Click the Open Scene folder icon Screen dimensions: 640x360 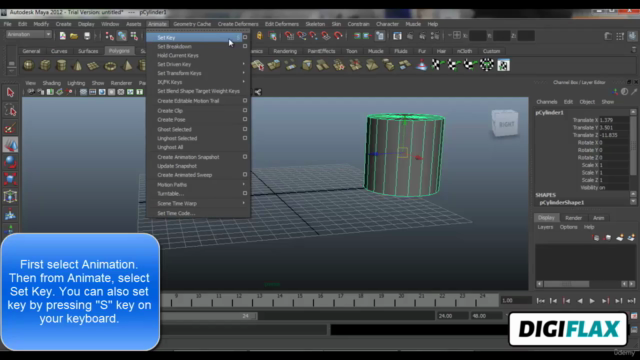coord(74,36)
